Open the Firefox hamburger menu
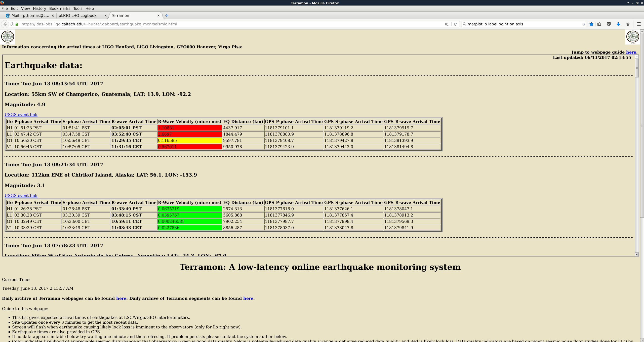 (638, 24)
